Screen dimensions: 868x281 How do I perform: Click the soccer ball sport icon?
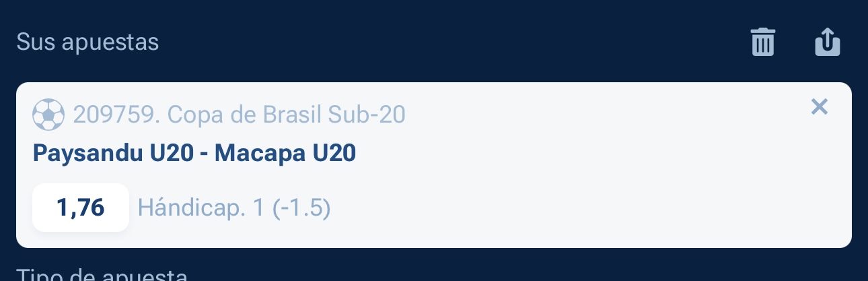click(x=48, y=115)
